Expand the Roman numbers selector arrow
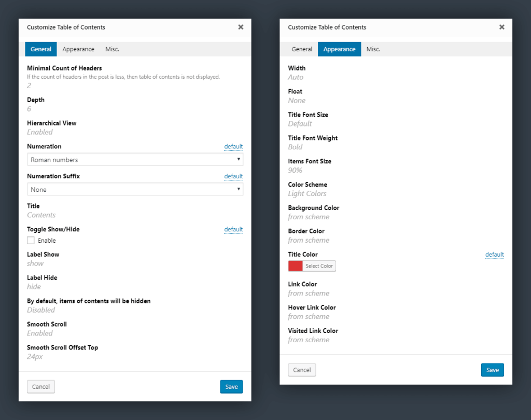531x420 pixels. pos(240,159)
